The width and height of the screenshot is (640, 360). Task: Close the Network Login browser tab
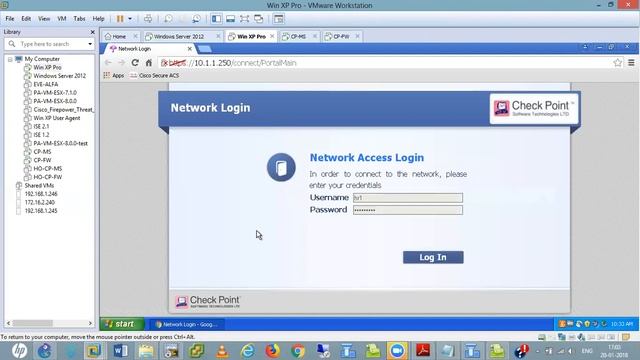tap(189, 49)
